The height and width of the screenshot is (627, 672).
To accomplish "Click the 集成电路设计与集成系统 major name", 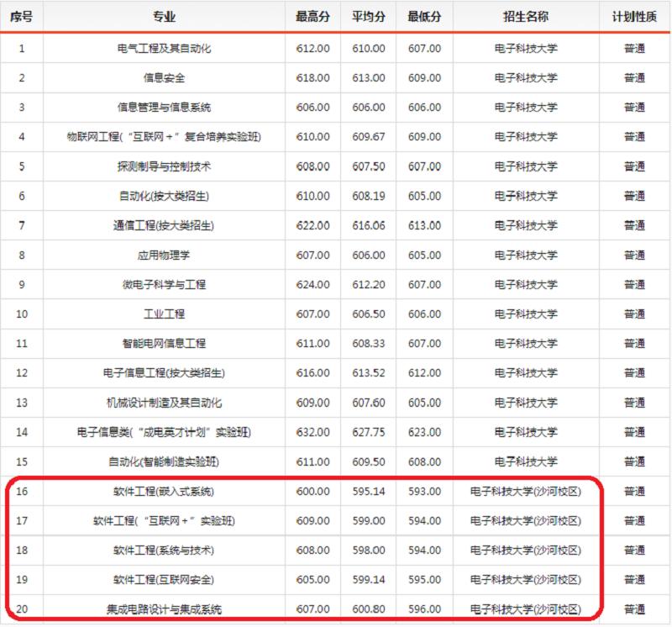I will point(164,609).
